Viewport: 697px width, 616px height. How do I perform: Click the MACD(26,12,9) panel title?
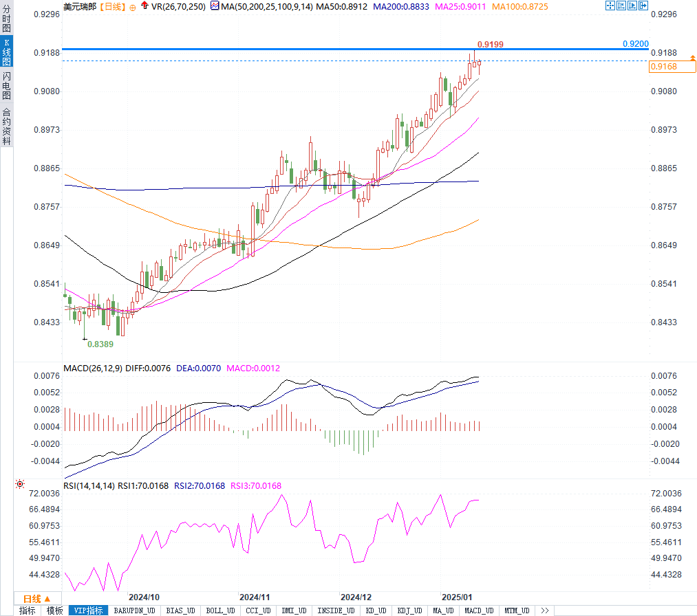(93, 368)
